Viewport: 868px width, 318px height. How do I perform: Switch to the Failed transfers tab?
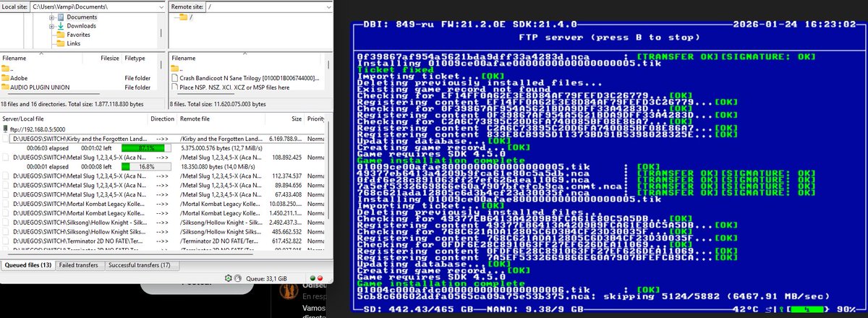[x=79, y=265]
